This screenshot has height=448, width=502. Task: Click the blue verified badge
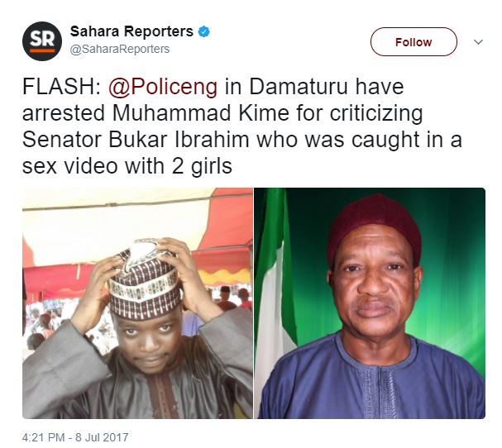pyautogui.click(x=203, y=32)
